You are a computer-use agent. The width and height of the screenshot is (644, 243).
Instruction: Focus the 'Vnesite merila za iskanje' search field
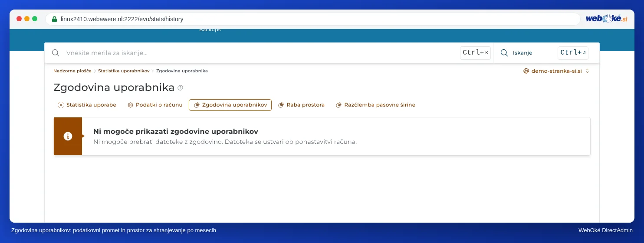[260, 53]
